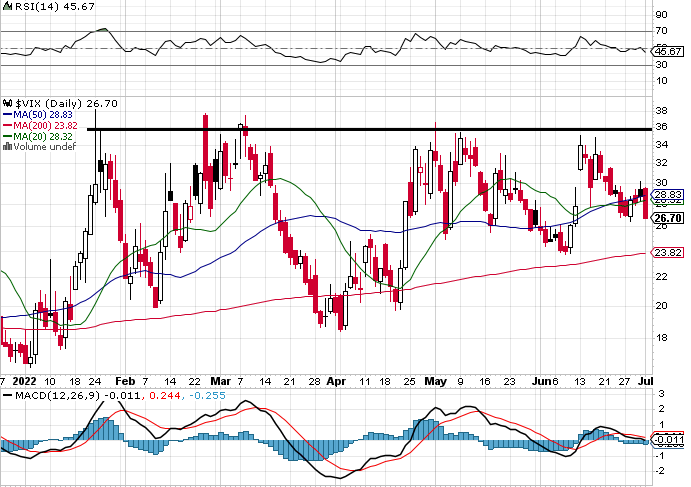This screenshot has width=691, height=487.
Task: Click the 24 date label in January
Action: click(x=96, y=381)
